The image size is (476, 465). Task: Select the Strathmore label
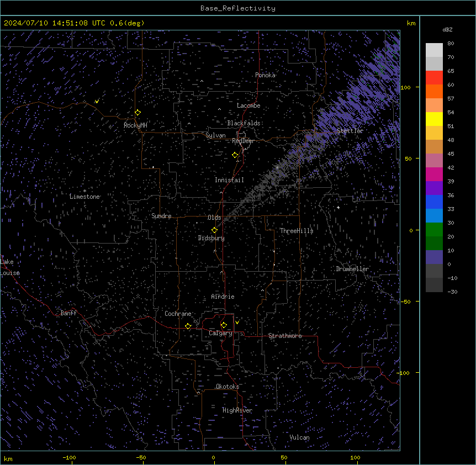pyautogui.click(x=285, y=336)
